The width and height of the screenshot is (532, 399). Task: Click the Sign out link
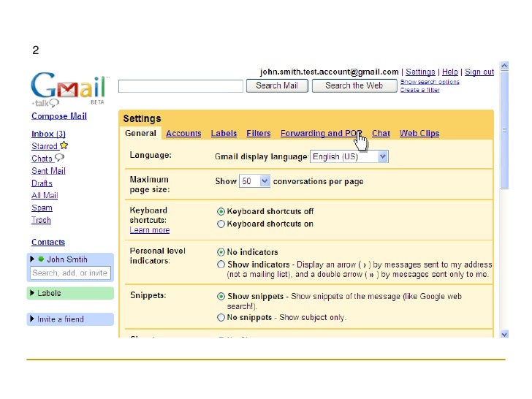point(479,72)
